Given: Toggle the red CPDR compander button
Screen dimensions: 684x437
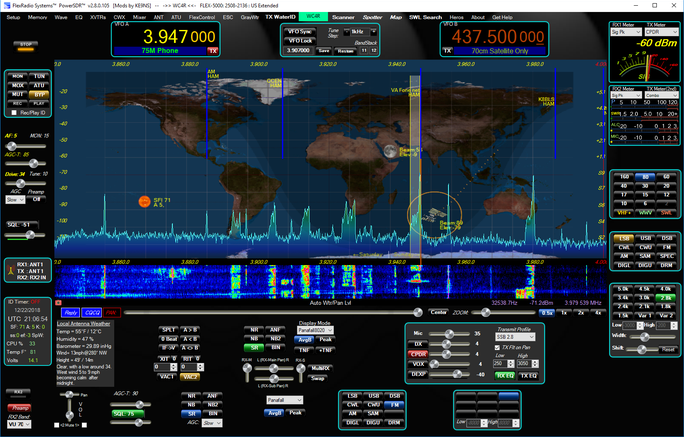Looking at the screenshot, I should (418, 354).
